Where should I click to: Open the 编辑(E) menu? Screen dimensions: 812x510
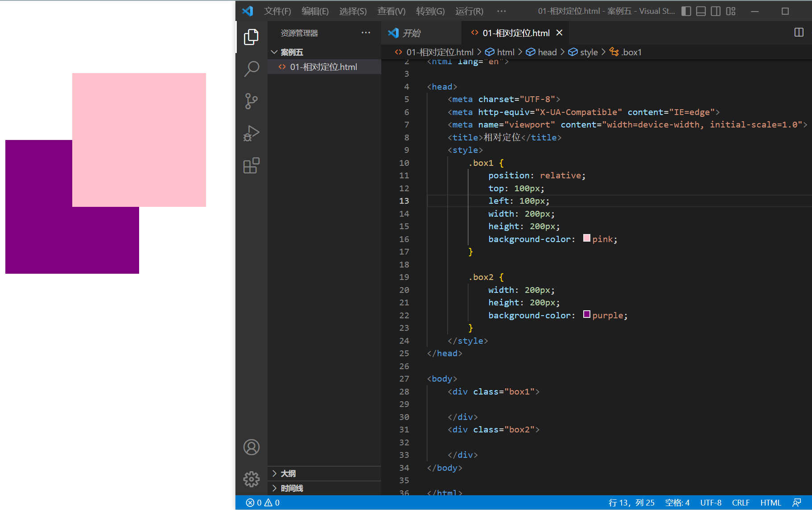[315, 11]
